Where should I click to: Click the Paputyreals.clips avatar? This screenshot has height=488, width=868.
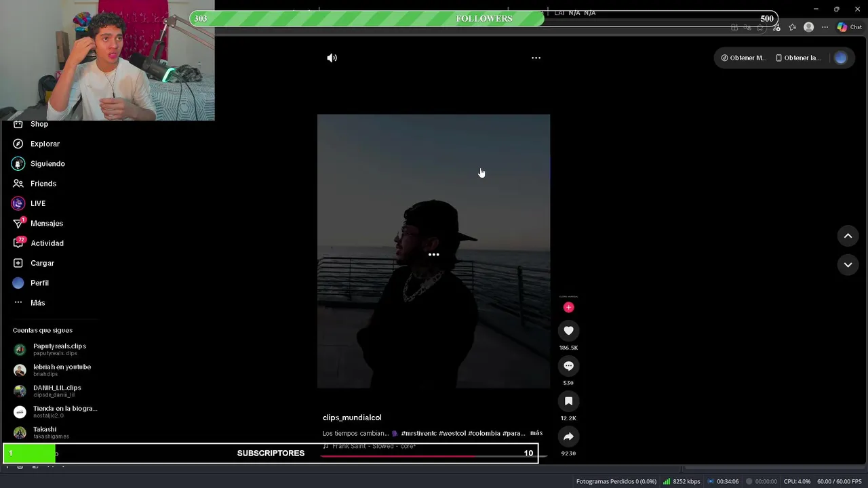pyautogui.click(x=20, y=350)
